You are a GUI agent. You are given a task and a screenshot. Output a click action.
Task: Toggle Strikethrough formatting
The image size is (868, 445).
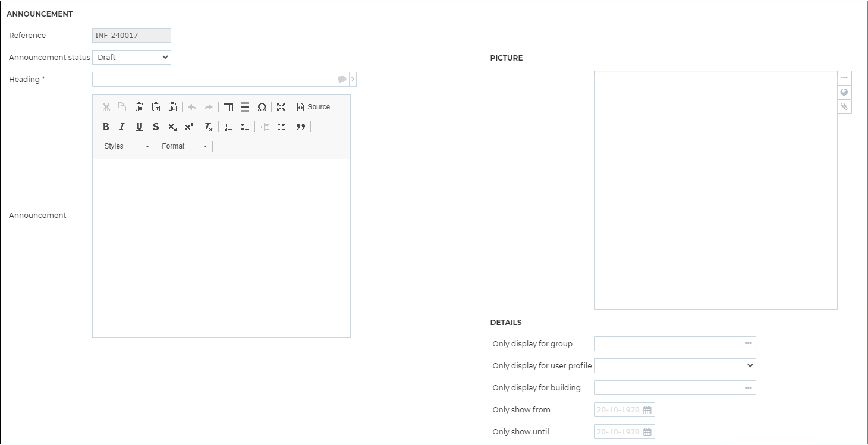(156, 127)
